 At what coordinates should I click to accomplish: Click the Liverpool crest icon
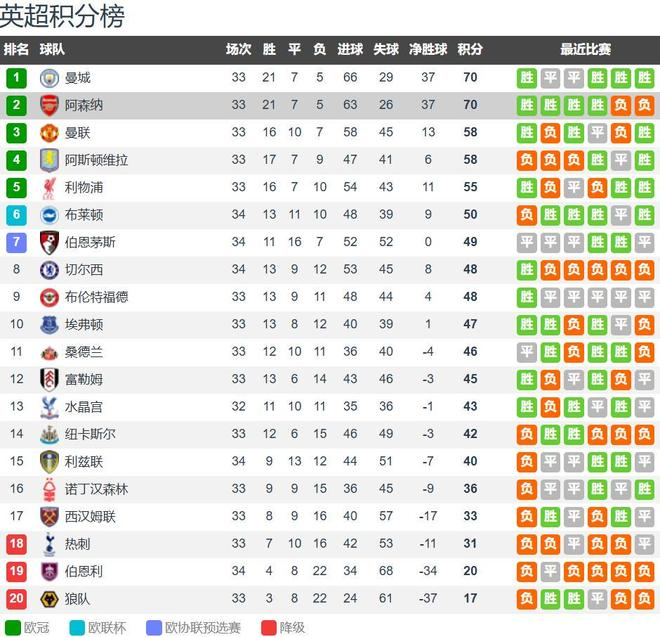coord(49,187)
